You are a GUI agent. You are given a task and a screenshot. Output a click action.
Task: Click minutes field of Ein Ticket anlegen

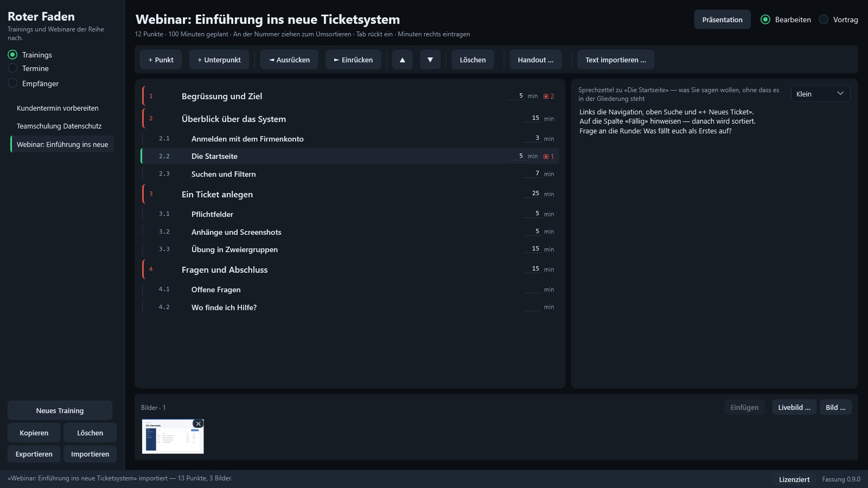point(532,194)
